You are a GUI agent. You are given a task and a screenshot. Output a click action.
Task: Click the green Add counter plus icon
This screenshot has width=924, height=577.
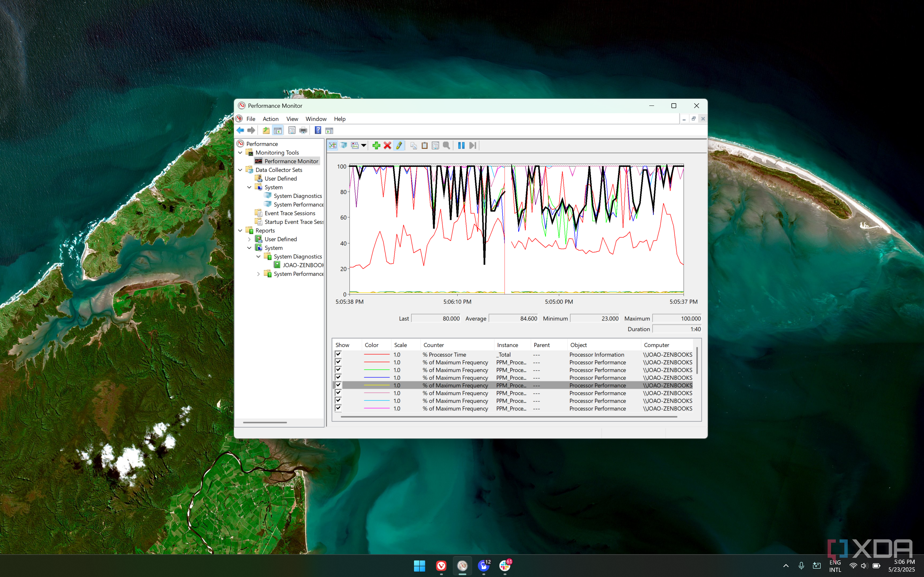[x=376, y=145]
